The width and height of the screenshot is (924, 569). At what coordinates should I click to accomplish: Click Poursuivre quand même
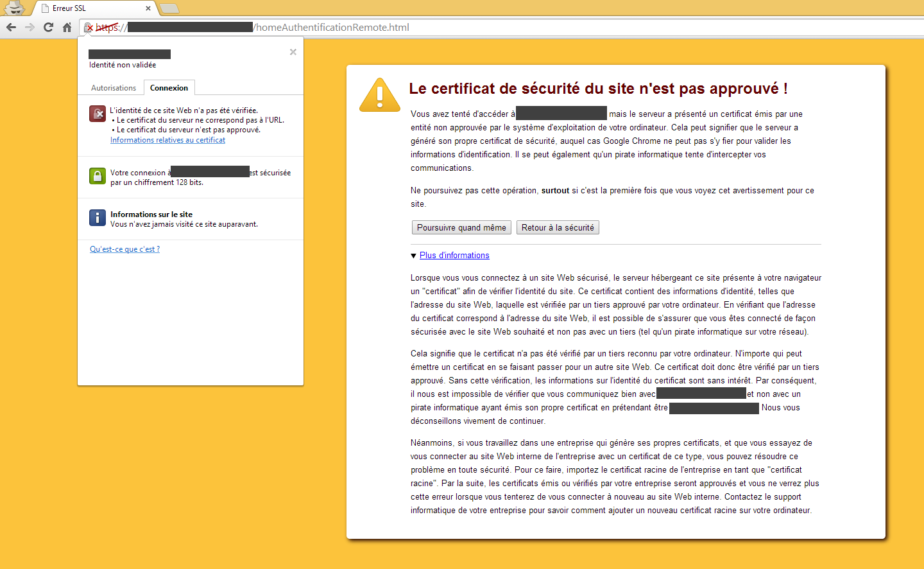coord(461,227)
